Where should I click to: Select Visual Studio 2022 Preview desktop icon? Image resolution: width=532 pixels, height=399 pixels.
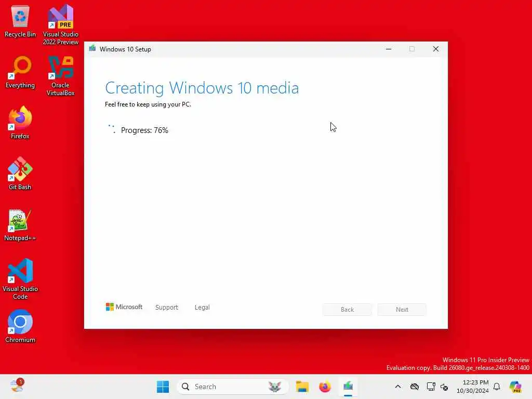coord(61,24)
